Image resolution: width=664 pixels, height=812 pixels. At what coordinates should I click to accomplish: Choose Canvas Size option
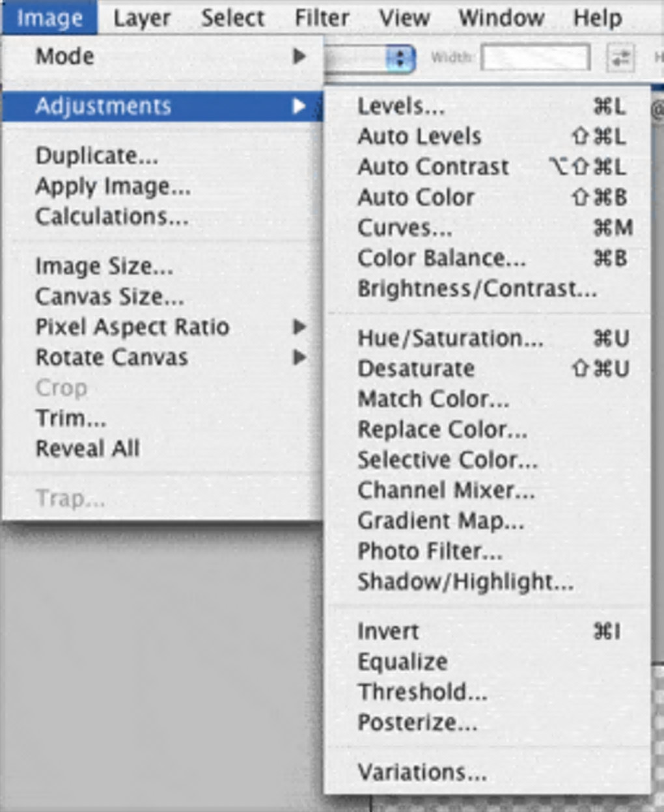[x=109, y=297]
